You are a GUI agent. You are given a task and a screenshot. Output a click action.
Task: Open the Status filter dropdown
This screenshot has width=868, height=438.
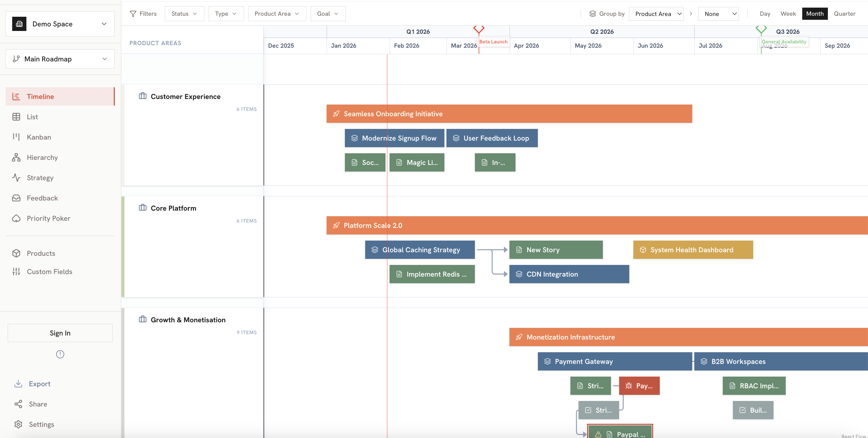tap(184, 13)
